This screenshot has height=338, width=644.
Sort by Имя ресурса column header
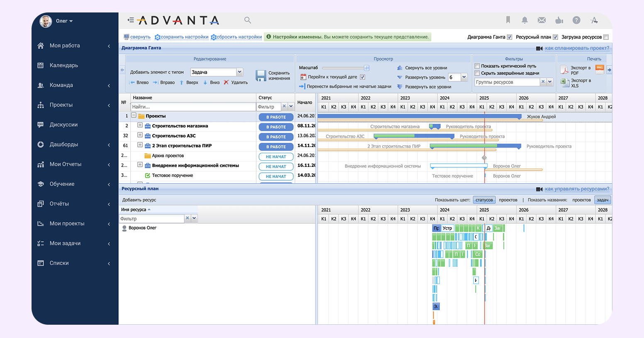(135, 210)
